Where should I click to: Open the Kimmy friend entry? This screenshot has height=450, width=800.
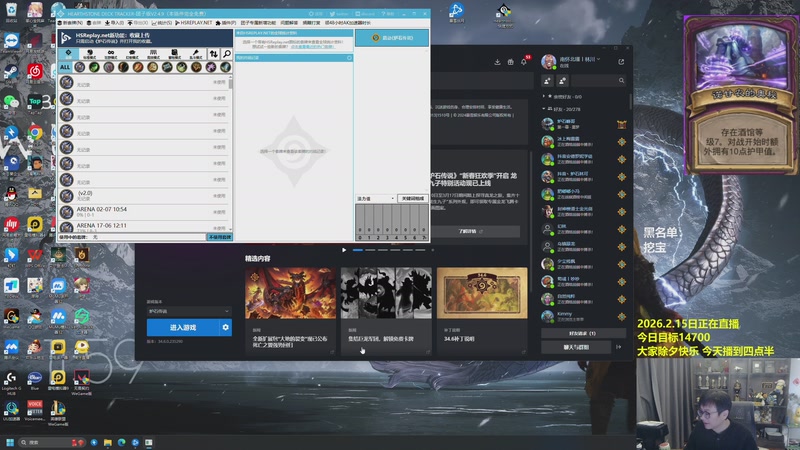583,316
